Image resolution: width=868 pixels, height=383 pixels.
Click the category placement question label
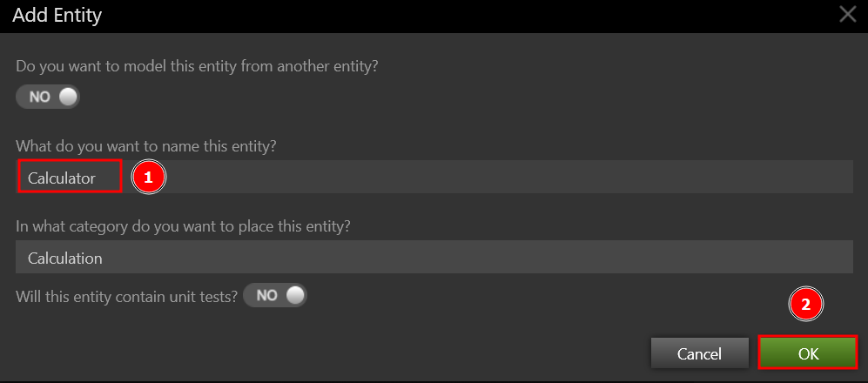click(x=183, y=225)
